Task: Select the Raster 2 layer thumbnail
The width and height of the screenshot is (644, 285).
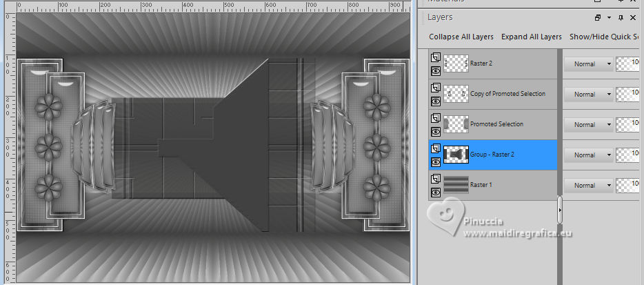Action: [x=456, y=63]
